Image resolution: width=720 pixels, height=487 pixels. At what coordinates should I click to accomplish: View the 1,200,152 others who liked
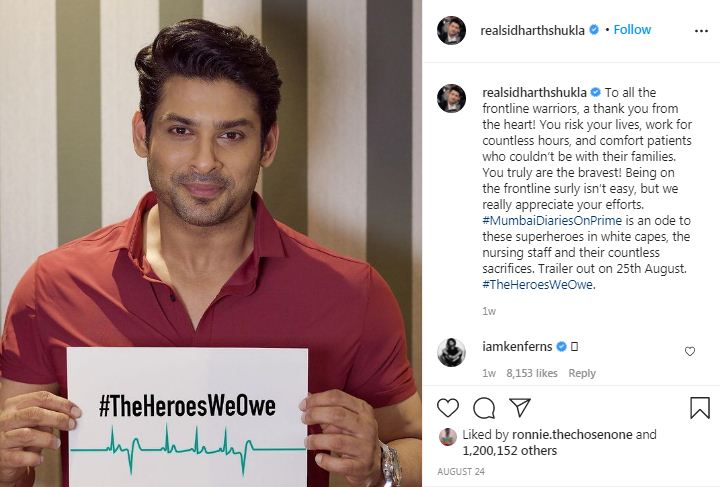click(x=510, y=451)
